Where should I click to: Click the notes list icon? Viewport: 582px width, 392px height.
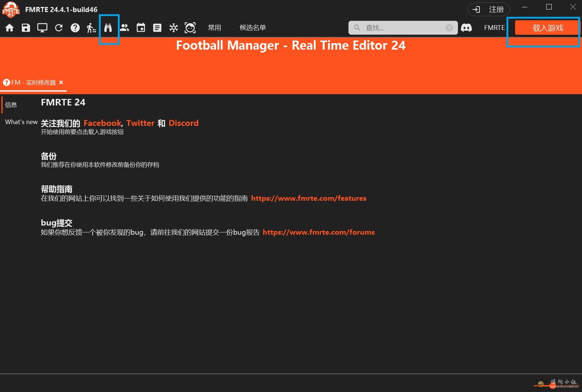(x=157, y=28)
